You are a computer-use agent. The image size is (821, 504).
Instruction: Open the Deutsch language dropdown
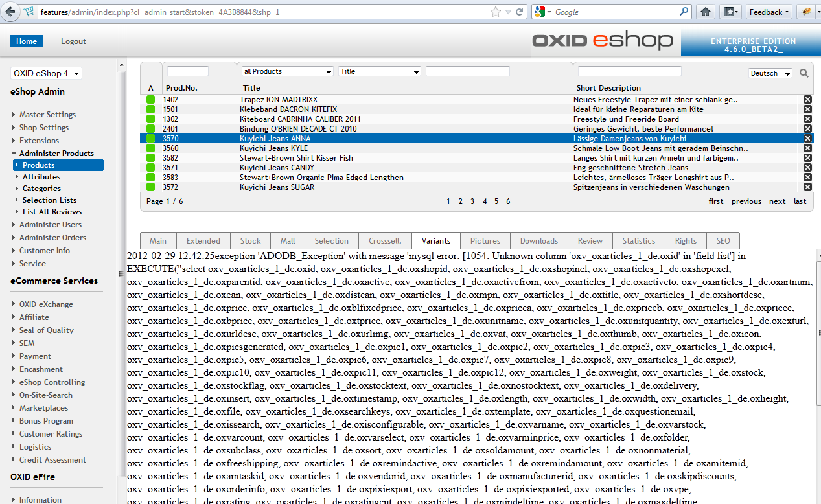pyautogui.click(x=770, y=74)
